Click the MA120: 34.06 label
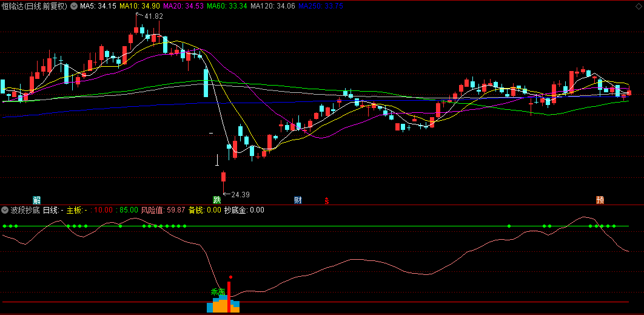This screenshot has height=315, width=644. coord(273,7)
